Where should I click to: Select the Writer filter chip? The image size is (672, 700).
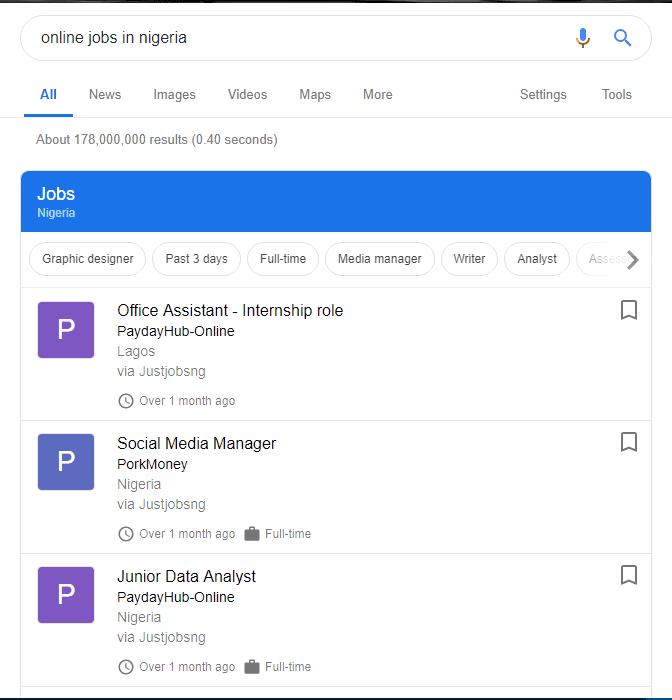(469, 259)
